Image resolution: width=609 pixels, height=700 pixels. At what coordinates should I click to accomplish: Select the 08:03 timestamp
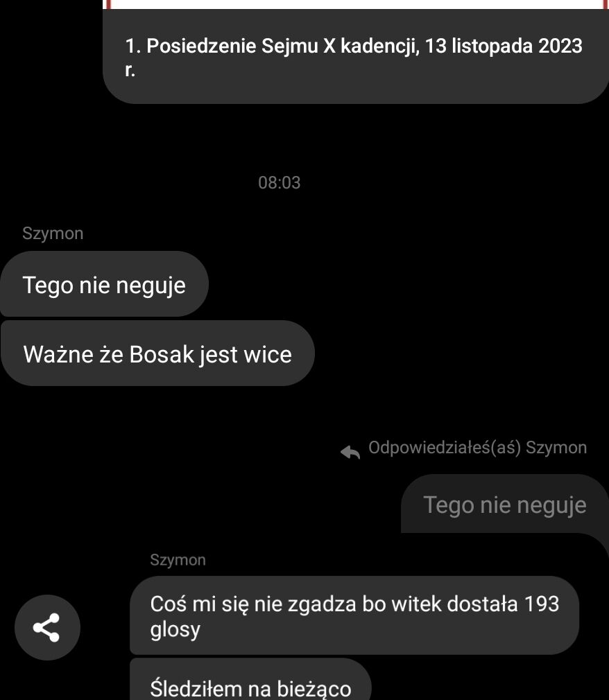(x=280, y=182)
